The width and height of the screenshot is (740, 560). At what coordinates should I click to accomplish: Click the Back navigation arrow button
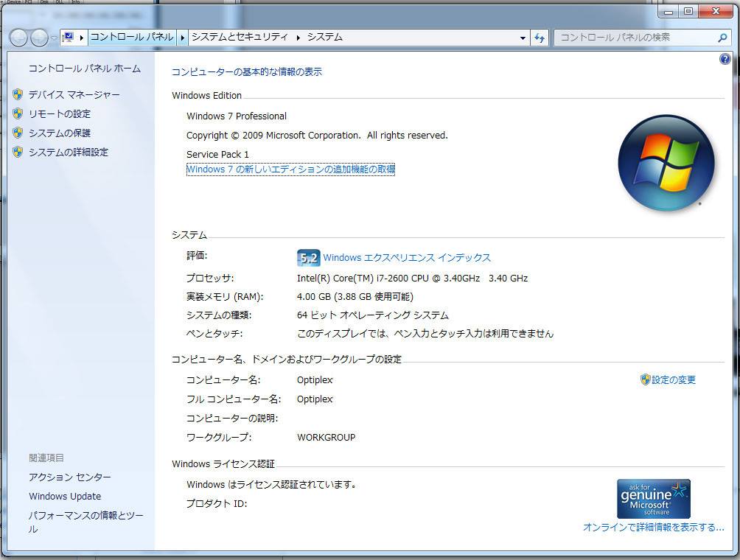[18, 38]
